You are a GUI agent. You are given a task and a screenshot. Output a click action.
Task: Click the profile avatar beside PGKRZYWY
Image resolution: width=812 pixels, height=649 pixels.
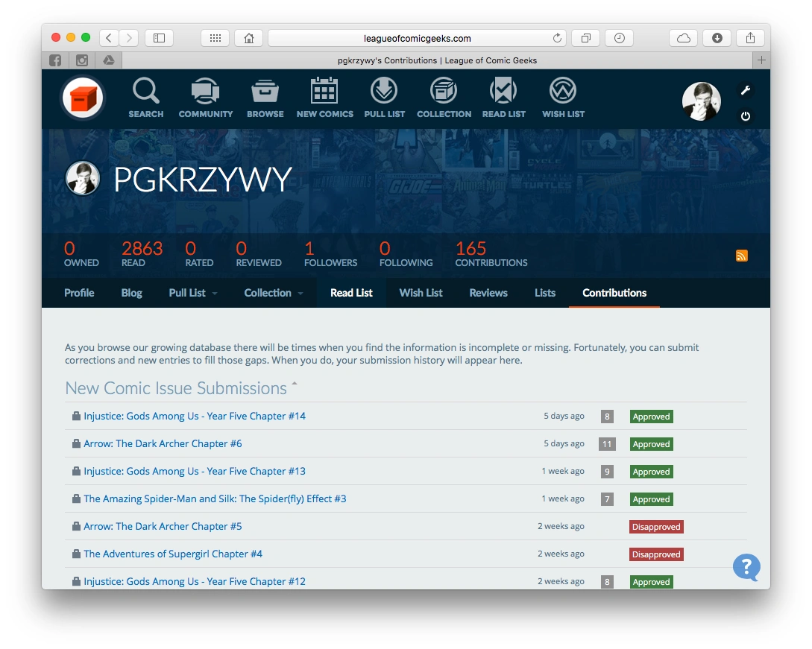(82, 178)
